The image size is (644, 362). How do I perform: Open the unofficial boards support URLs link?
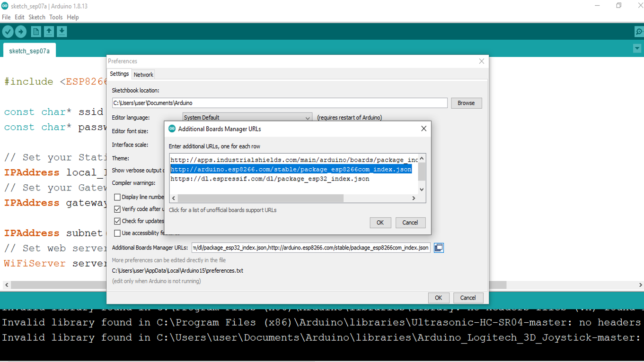tap(223, 210)
